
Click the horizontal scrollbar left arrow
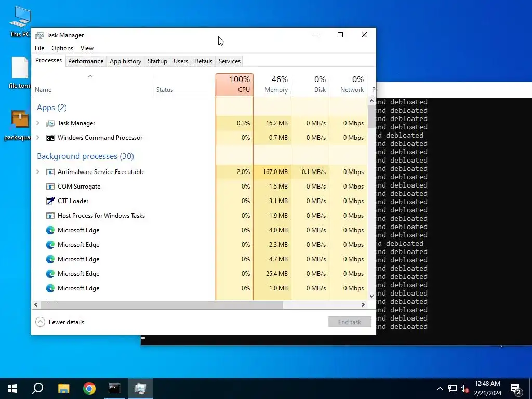tap(36, 304)
